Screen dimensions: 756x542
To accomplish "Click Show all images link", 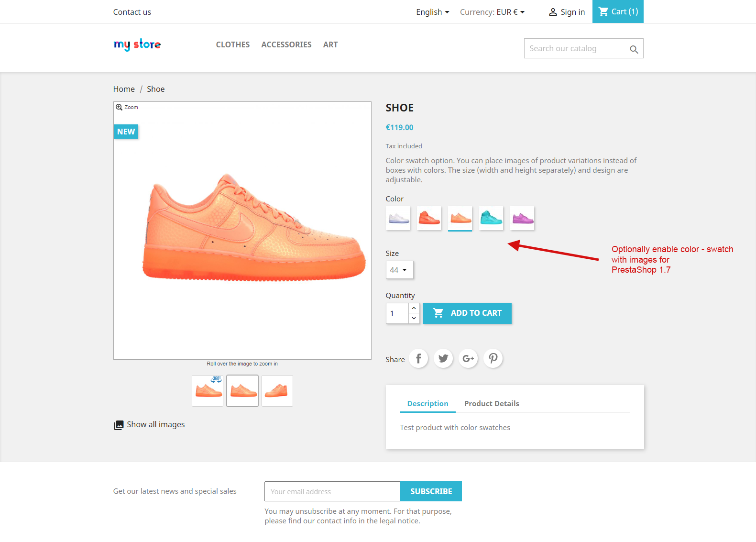I will (x=156, y=424).
